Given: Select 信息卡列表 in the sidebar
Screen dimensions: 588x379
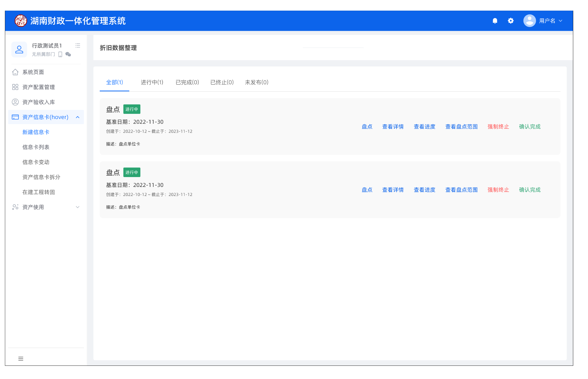Looking at the screenshot, I should click(36, 147).
